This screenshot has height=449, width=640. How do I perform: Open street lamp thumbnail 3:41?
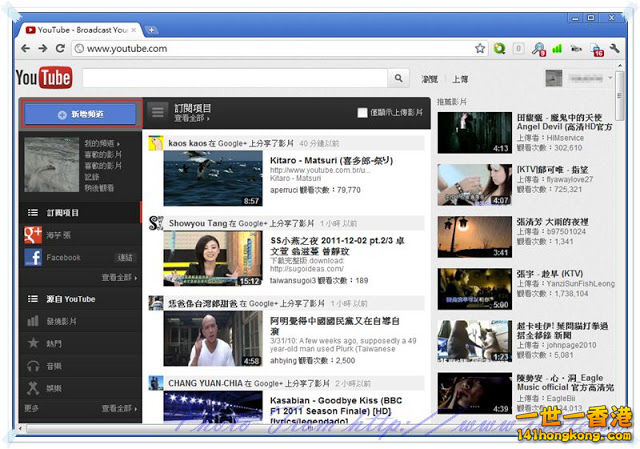[x=475, y=237]
